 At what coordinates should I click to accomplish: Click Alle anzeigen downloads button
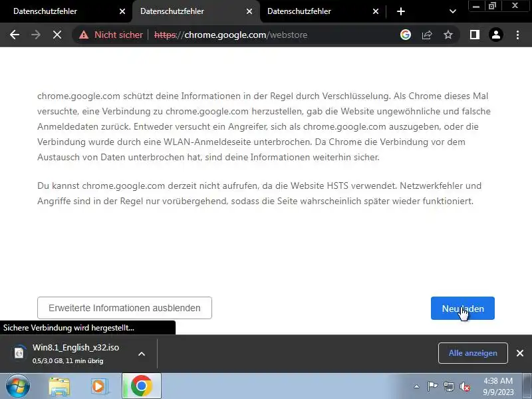(x=473, y=353)
